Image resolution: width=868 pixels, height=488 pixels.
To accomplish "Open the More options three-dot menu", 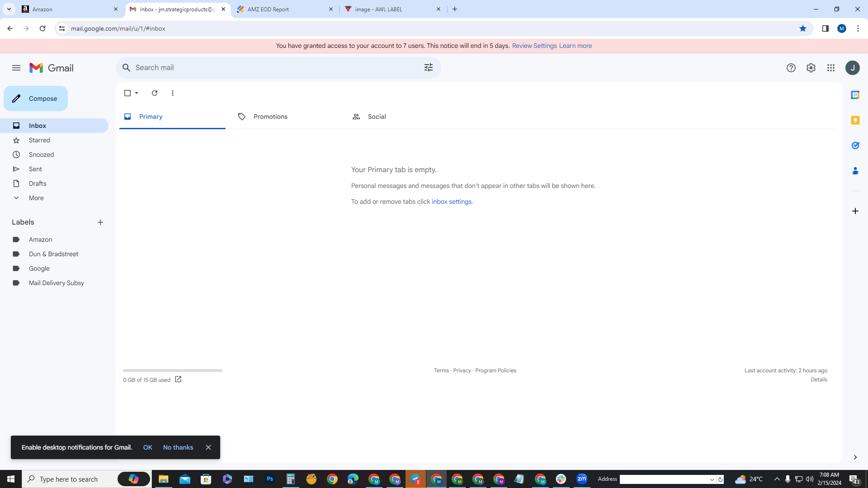I will 173,93.
